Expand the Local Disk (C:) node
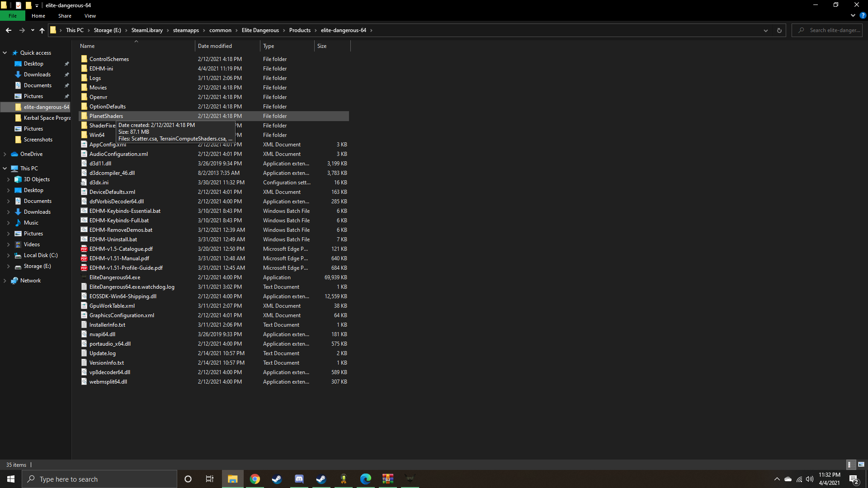Image resolution: width=868 pixels, height=488 pixels. point(9,255)
